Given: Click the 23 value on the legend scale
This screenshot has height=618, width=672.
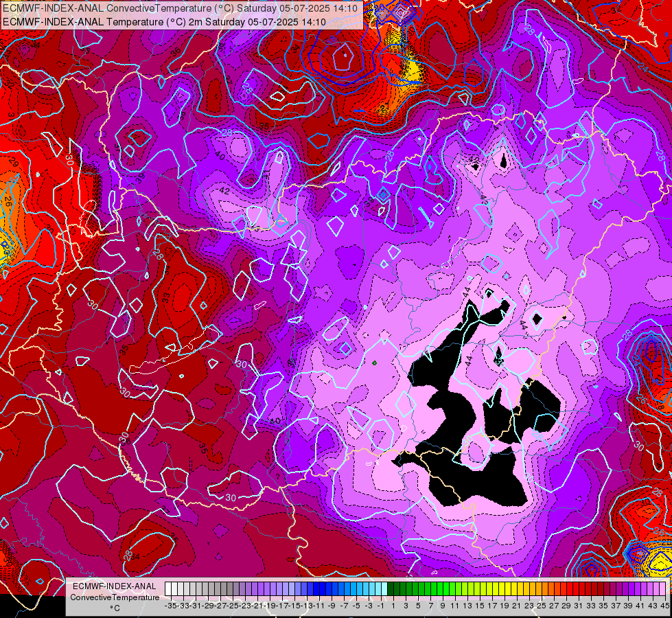Looking at the screenshot, I should coord(529,606).
